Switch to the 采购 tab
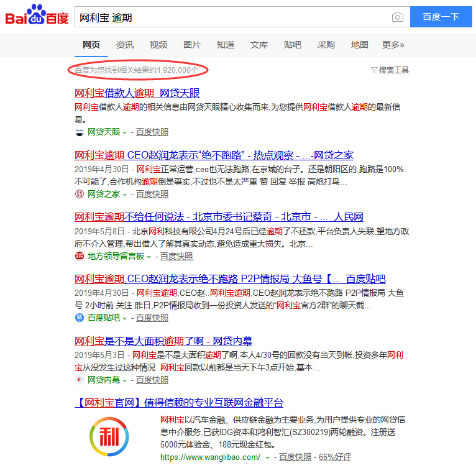This screenshot has height=468, width=476. point(326,45)
